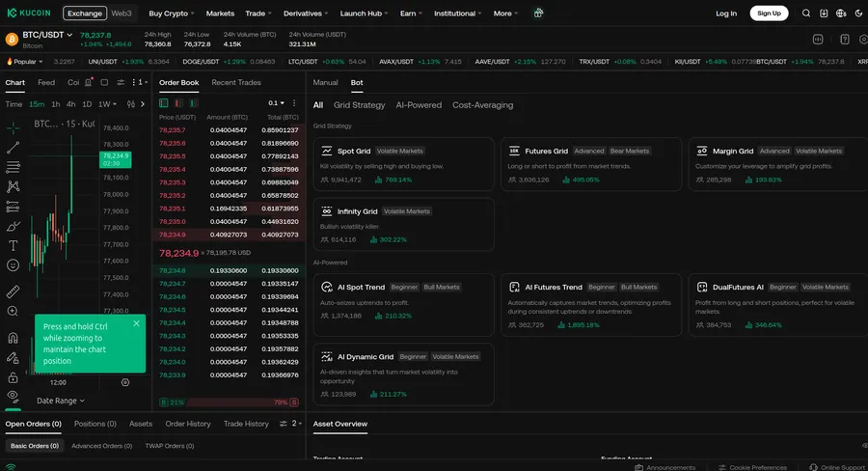This screenshot has width=868, height=471.
Task: Open the search icon in header
Action: click(806, 14)
